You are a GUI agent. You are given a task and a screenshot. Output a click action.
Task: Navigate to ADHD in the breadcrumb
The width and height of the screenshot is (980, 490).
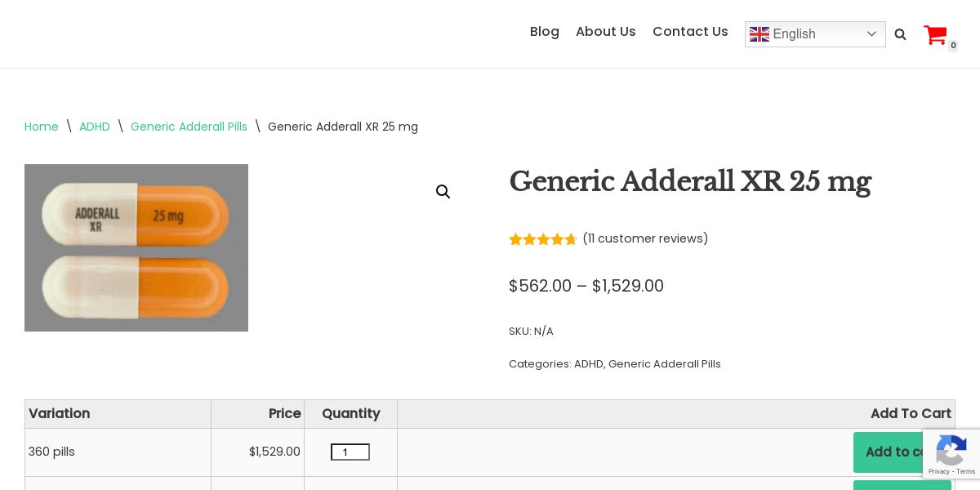pyautogui.click(x=95, y=127)
